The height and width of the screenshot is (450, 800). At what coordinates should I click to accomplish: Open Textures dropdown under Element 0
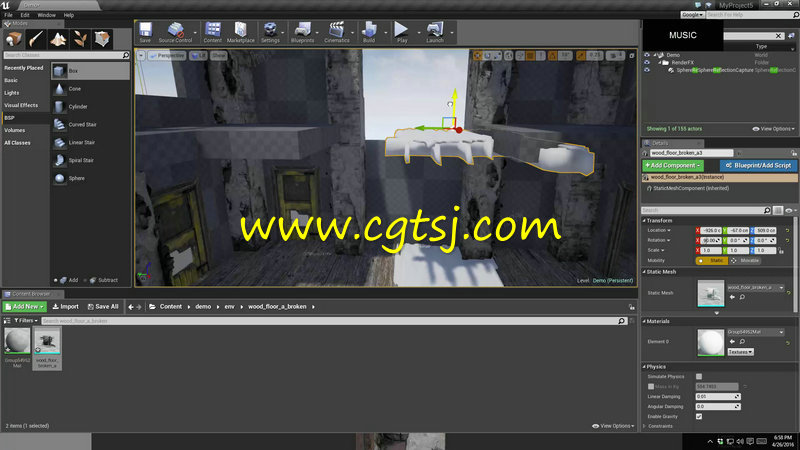tap(740, 352)
